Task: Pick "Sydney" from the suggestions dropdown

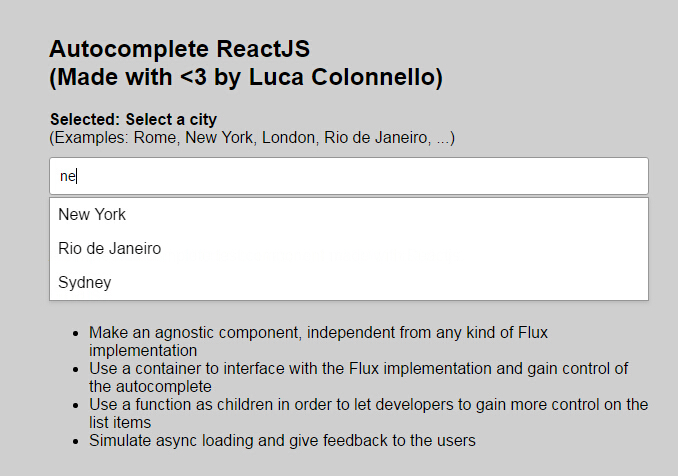Action: [x=85, y=282]
